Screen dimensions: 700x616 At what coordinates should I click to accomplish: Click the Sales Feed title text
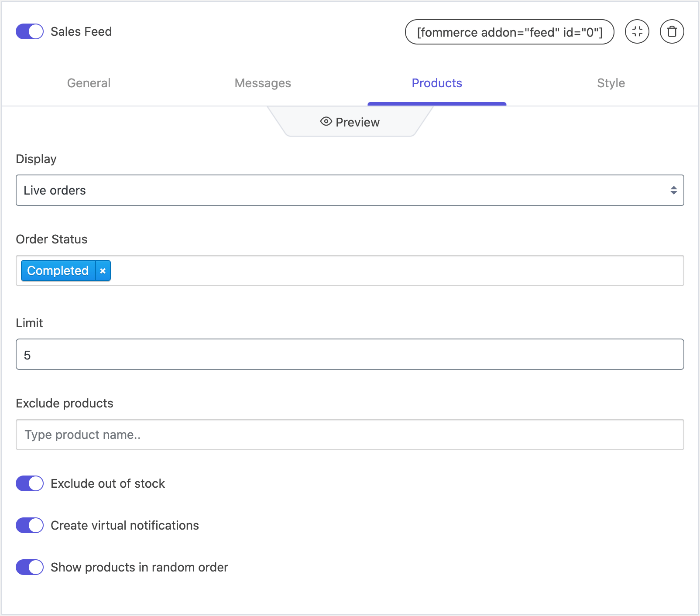point(81,31)
